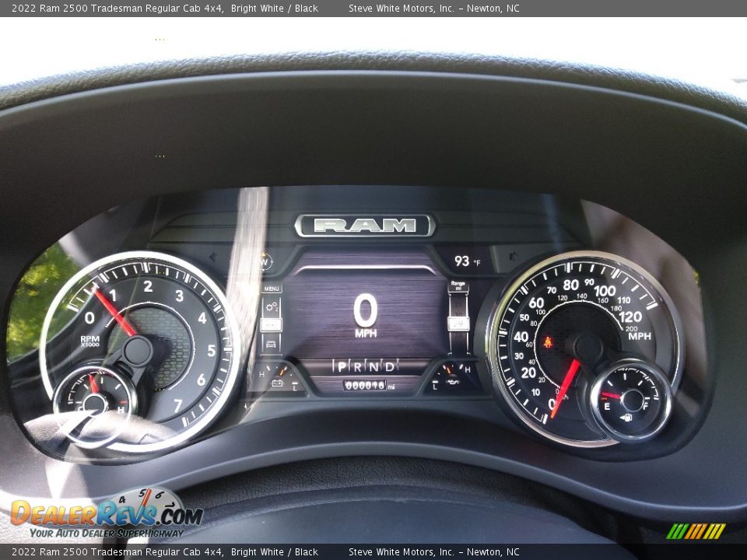Click the 93 °F outside temperature
The image size is (747, 560).
click(468, 261)
